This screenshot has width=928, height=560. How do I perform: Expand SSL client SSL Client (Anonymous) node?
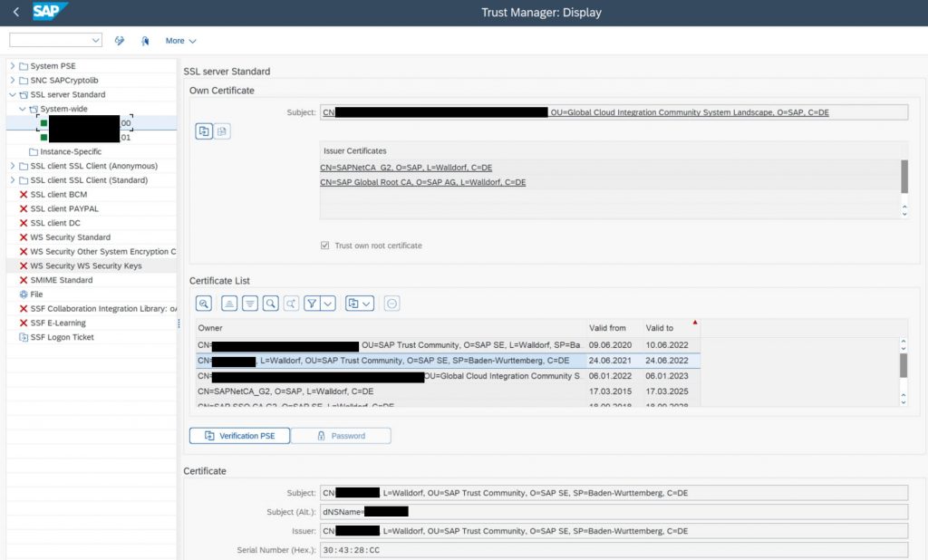coord(13,166)
